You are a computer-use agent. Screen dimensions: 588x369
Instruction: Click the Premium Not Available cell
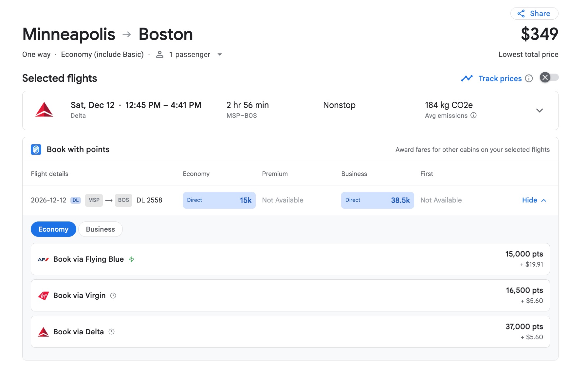tap(283, 200)
